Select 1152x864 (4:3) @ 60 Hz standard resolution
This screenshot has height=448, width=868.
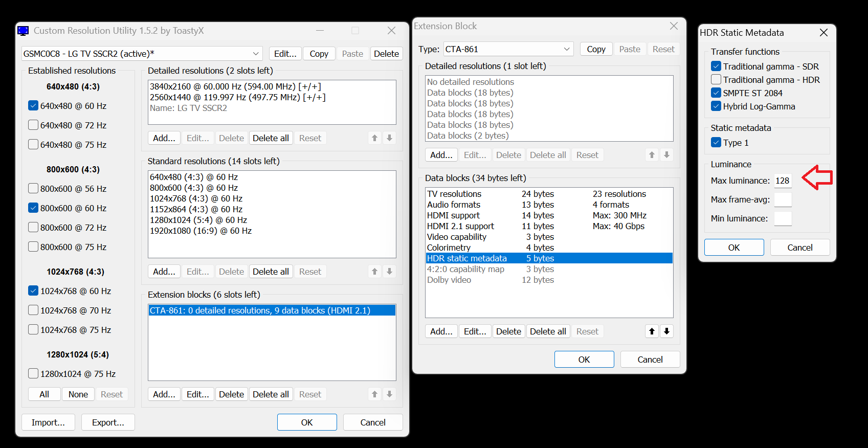[x=272, y=209]
